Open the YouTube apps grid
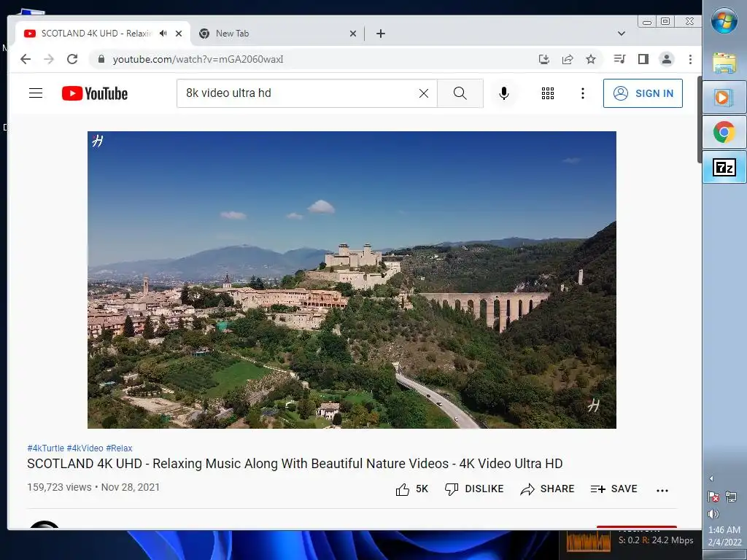This screenshot has height=560, width=747. [548, 93]
